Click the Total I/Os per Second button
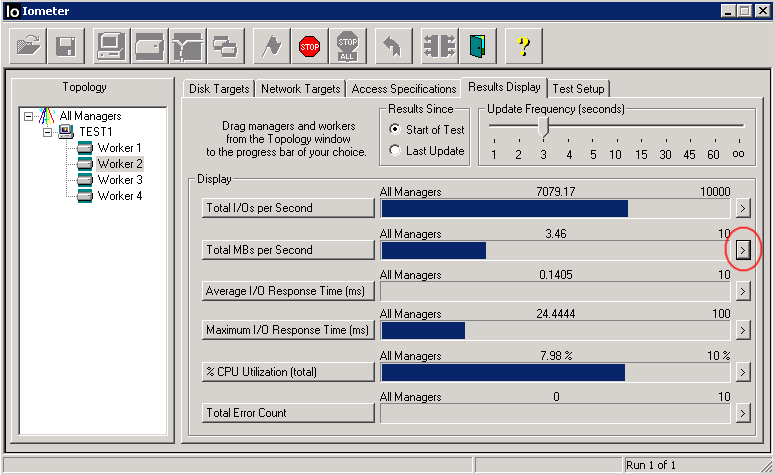 pos(288,208)
